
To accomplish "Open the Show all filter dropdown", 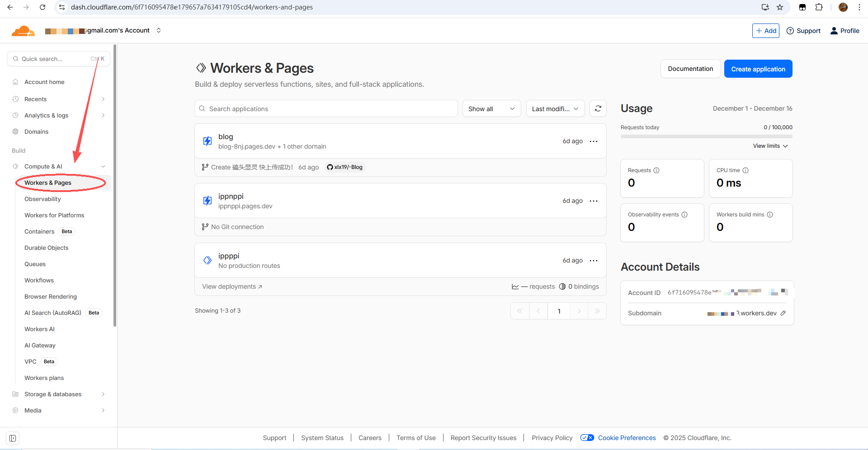I will coord(491,108).
